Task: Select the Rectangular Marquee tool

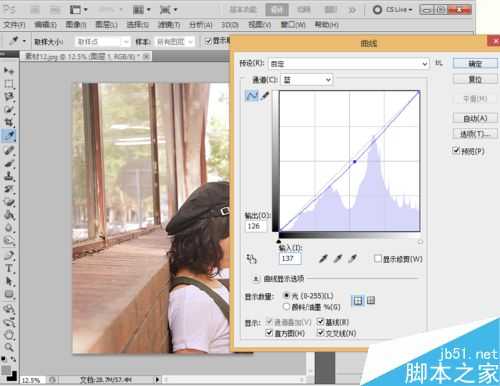Action: tap(9, 84)
